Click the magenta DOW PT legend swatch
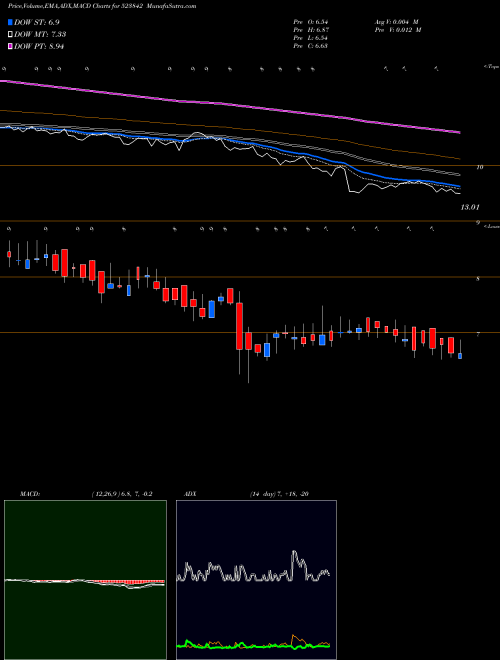Screen dimensions: 500x660 pos(10,46)
